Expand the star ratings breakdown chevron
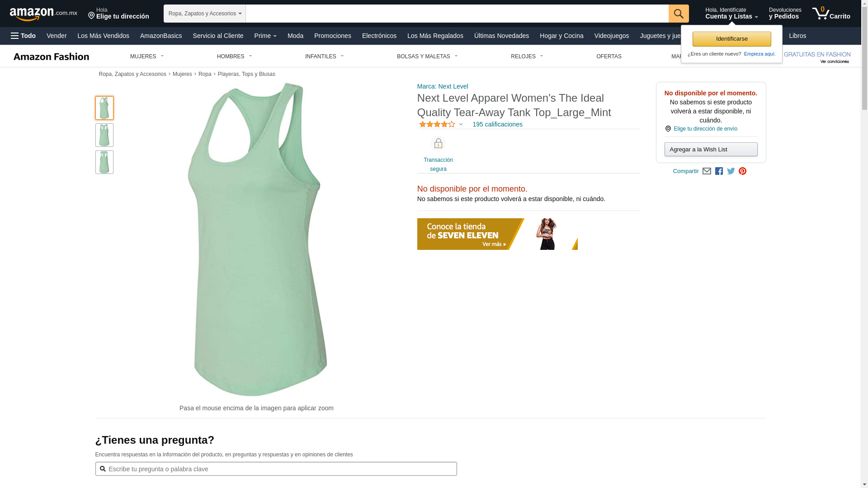Screen dimensions: 868x488 pyautogui.click(x=461, y=124)
